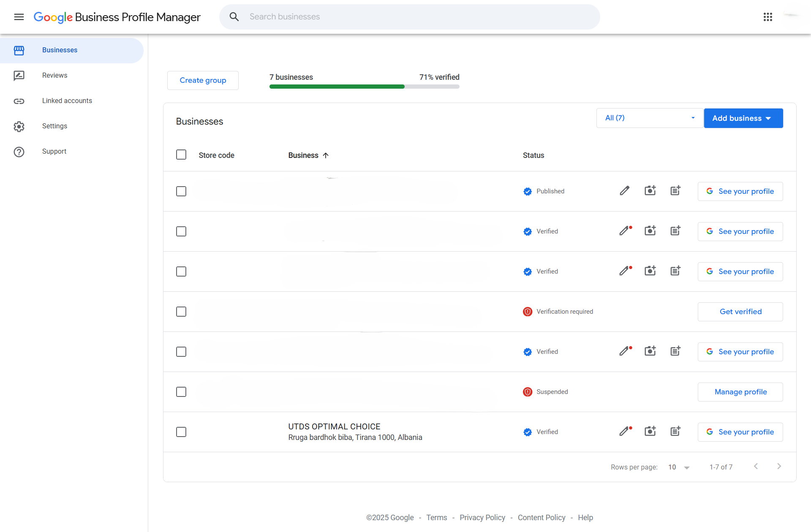Viewport: 811px width, 532px height.
Task: Open the Content Policy footer link
Action: 542,518
